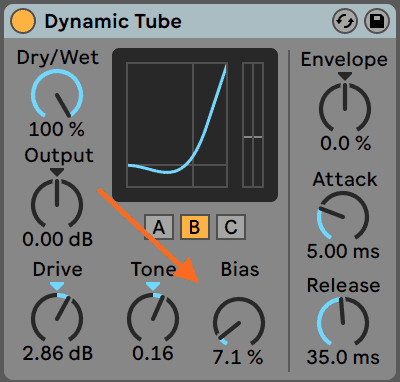
Task: Click the Drive knob
Action: point(57,317)
